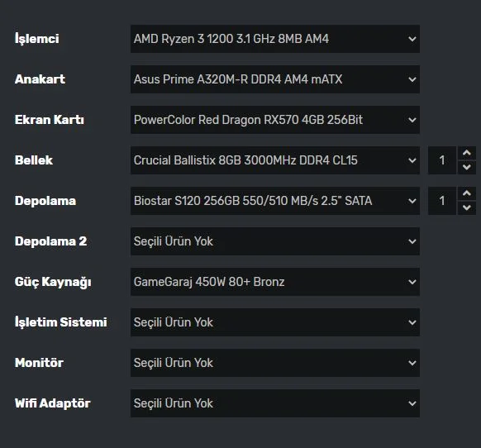This screenshot has height=448, width=481.
Task: Click the Depolama quantity number field
Action: pos(442,201)
